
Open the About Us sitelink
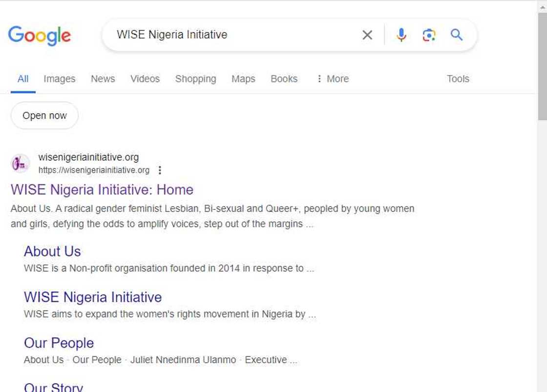point(52,251)
